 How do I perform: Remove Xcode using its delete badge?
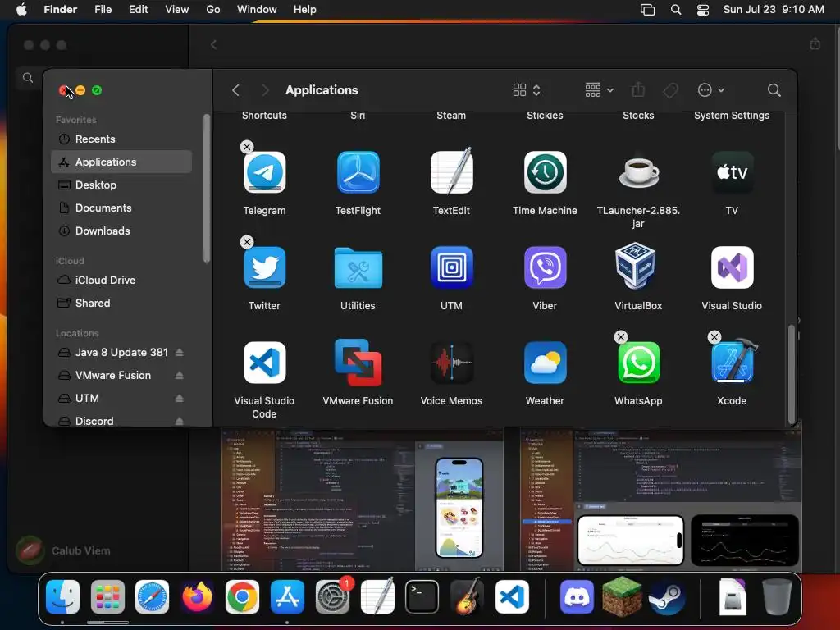point(714,337)
